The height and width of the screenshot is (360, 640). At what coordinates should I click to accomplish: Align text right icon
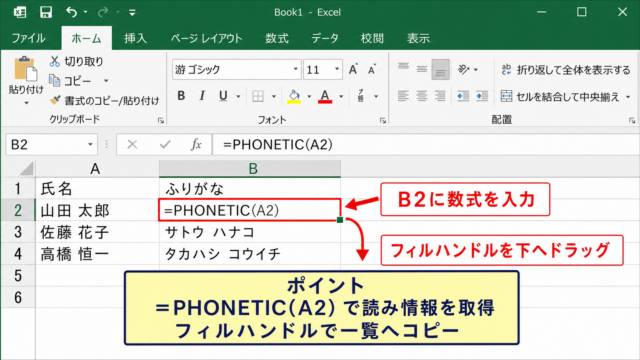[x=440, y=96]
